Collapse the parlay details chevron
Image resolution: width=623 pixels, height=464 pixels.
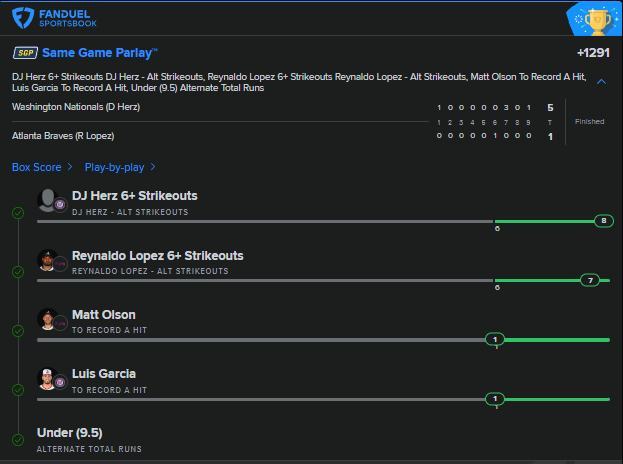click(x=602, y=81)
